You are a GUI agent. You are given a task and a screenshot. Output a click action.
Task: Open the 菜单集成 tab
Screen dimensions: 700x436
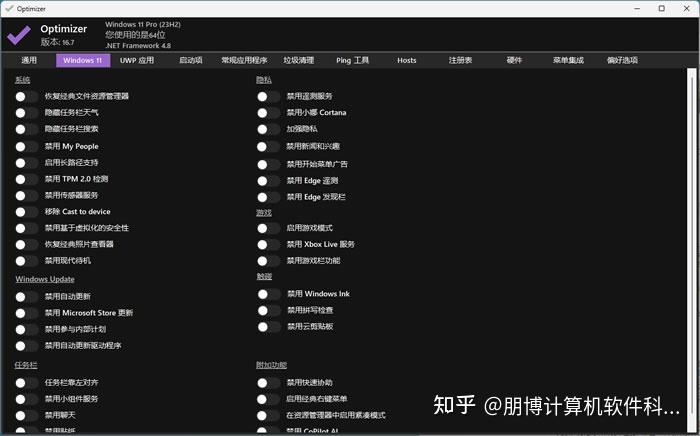point(568,60)
